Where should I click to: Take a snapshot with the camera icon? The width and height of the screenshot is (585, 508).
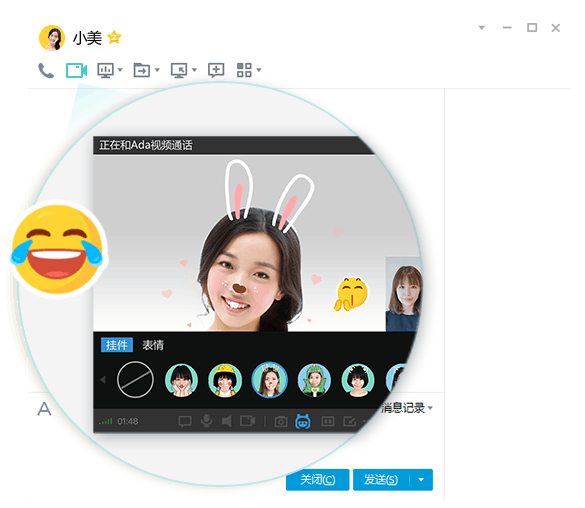click(x=281, y=422)
